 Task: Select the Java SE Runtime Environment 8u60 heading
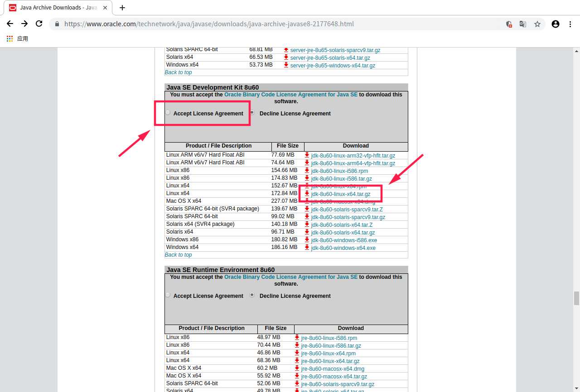pos(220,270)
